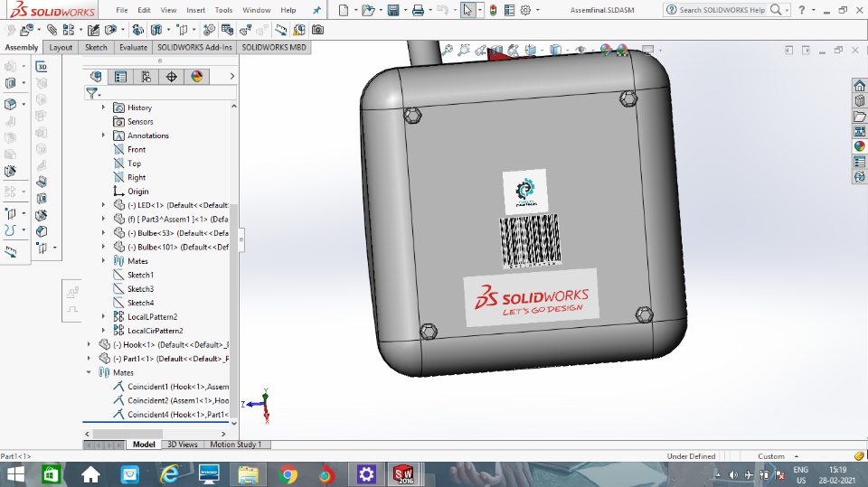Switch to the 3D Views tab
Image resolution: width=868 pixels, height=487 pixels.
click(182, 445)
